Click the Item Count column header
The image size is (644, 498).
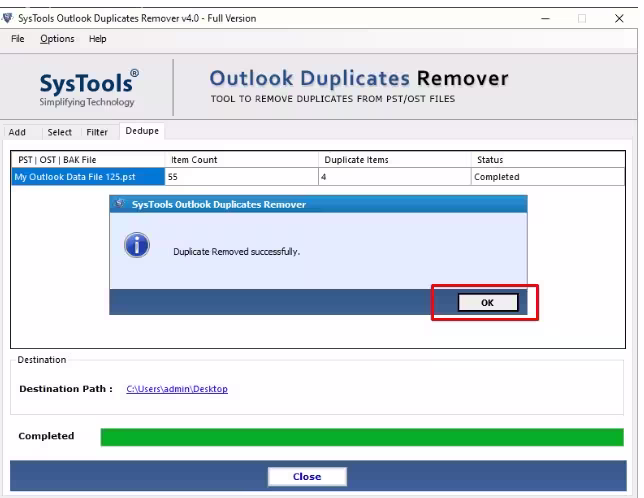pos(242,160)
